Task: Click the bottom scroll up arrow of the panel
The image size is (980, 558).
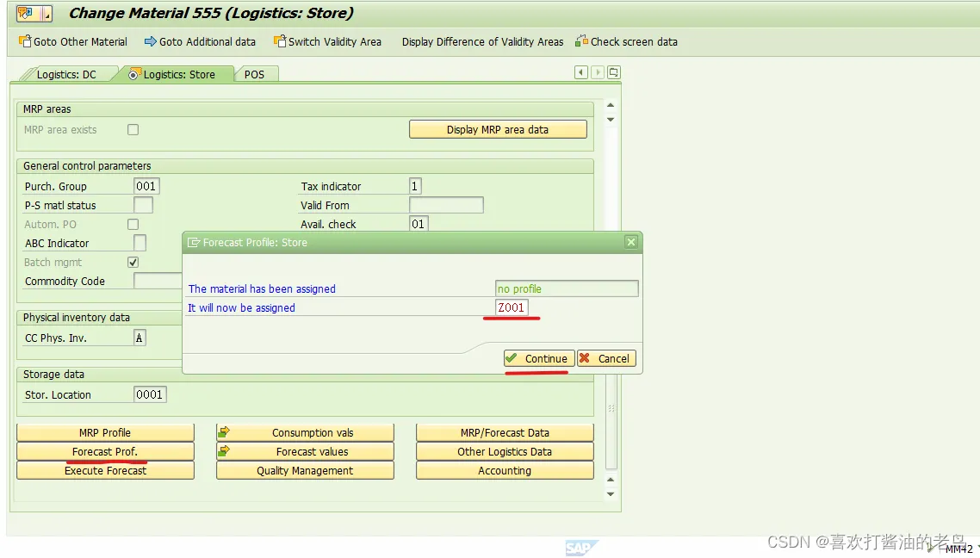Action: (x=611, y=480)
